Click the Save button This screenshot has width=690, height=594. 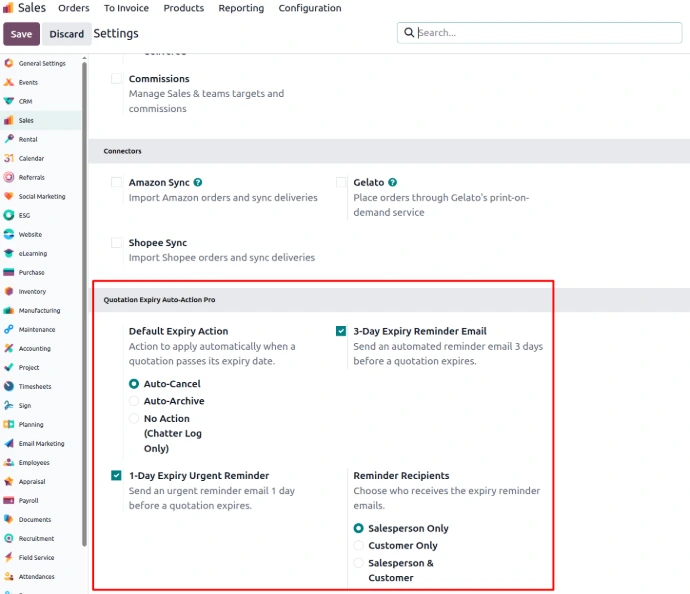point(21,34)
